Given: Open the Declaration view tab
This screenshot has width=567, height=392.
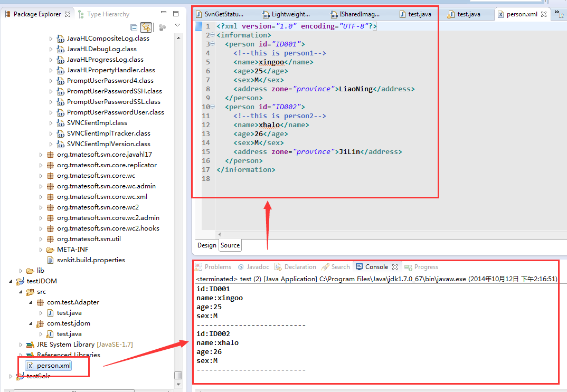Looking at the screenshot, I should click(296, 267).
